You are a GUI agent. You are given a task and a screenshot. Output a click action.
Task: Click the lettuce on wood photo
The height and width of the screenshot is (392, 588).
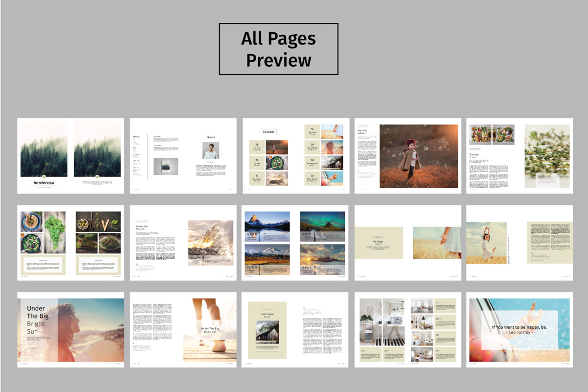(x=54, y=233)
